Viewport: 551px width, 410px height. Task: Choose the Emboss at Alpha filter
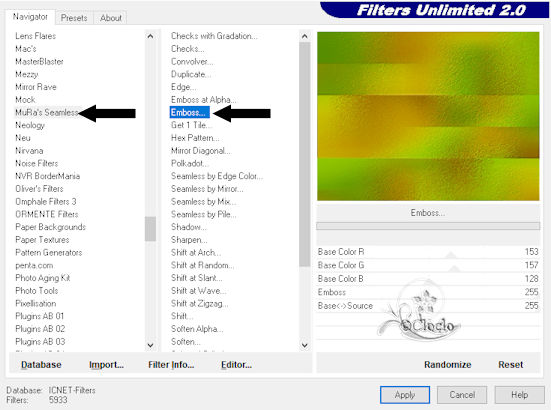click(203, 100)
